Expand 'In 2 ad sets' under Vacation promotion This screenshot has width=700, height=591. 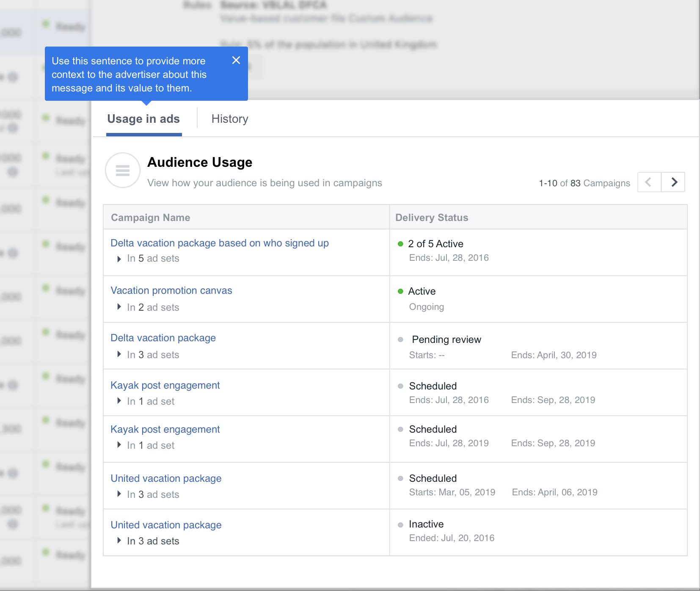click(119, 307)
